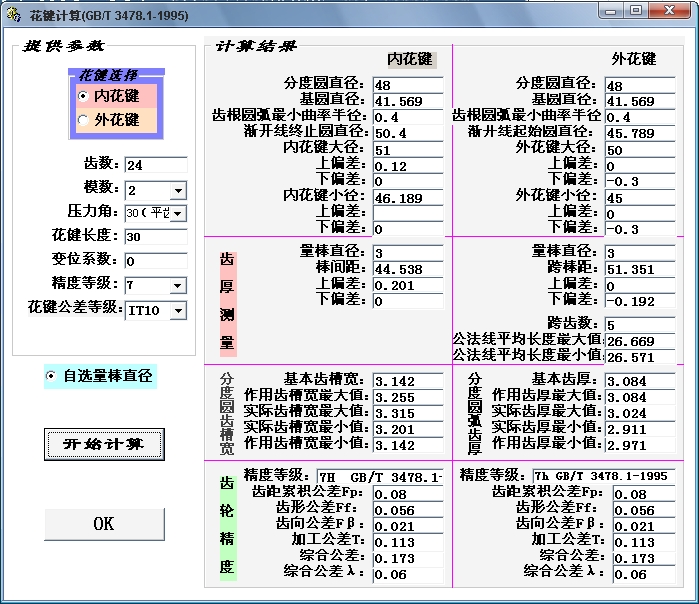
Task: Click the internal spline 齿向公差Fβ value 0.021
Action: (x=408, y=526)
